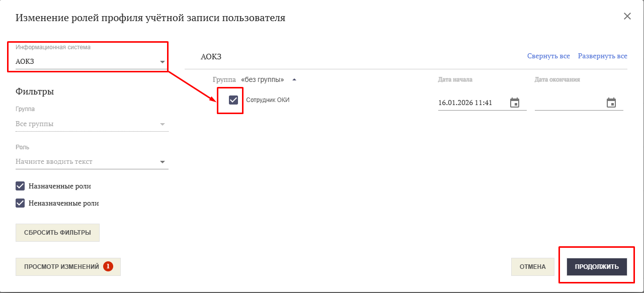Image resolution: width=644 pixels, height=293 pixels.
Task: Click the empty Дата окончания field
Action: [569, 103]
